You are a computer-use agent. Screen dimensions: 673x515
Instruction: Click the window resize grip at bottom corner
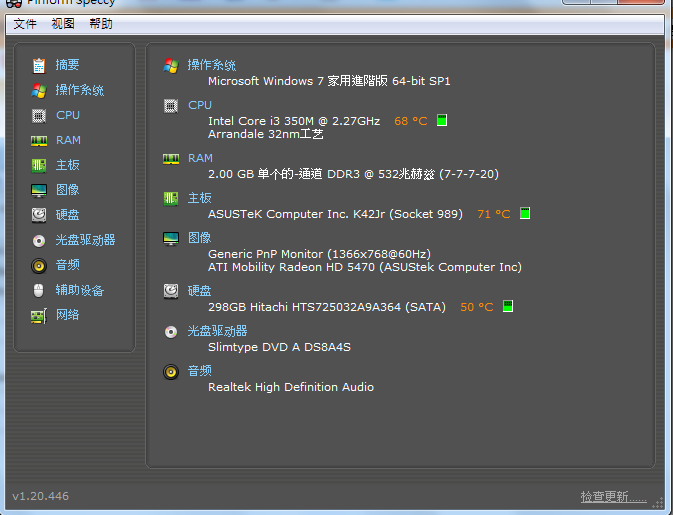pos(657,502)
